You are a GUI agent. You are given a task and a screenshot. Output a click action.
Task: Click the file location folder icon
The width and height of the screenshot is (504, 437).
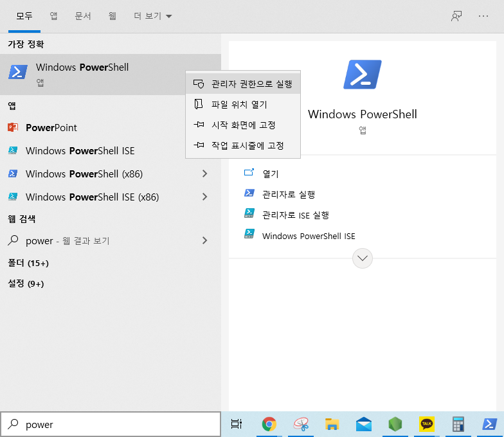click(x=199, y=104)
